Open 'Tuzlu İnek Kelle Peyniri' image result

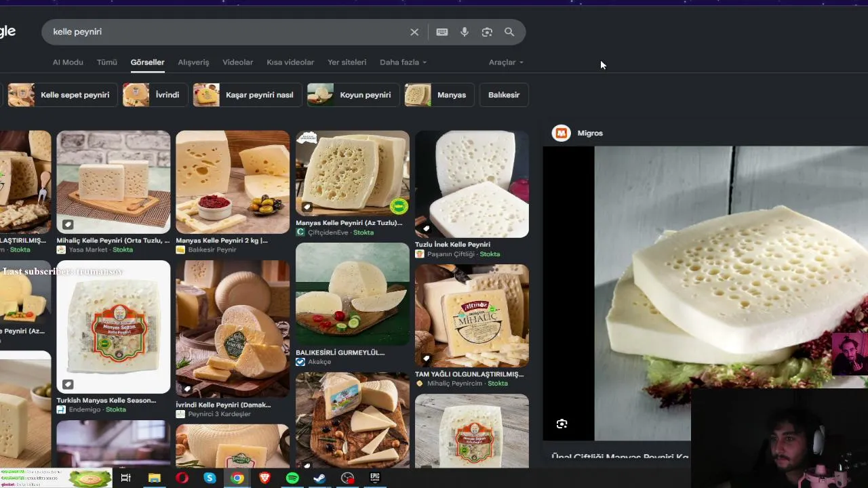pos(472,184)
